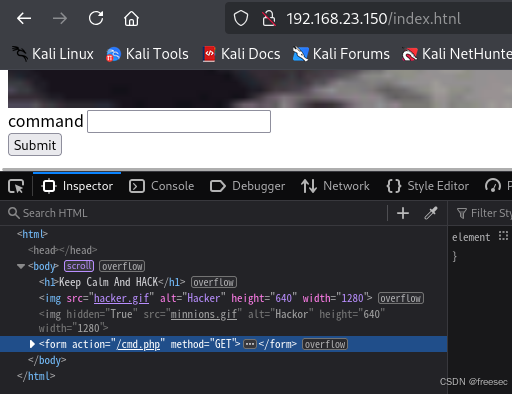
Task: Create a new node with plus icon
Action: point(403,213)
